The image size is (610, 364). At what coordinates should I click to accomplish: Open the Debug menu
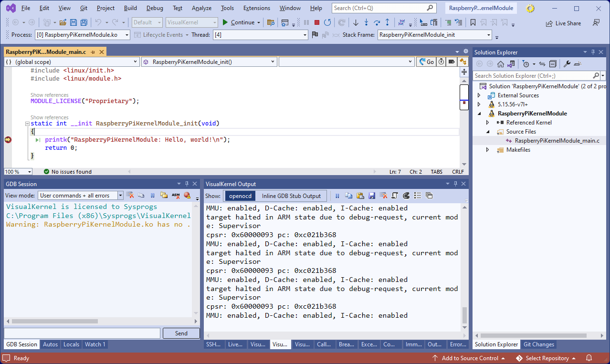click(x=154, y=8)
